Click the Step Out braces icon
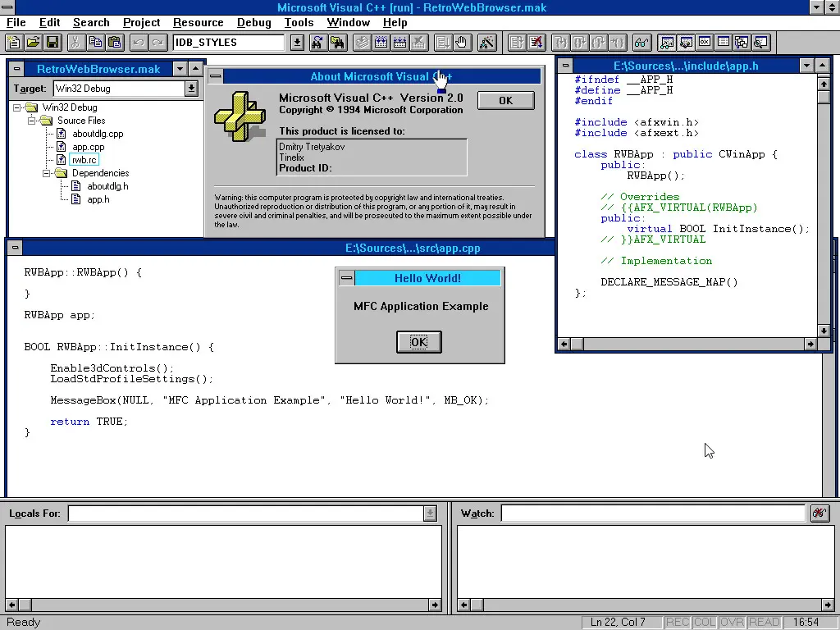 (x=598, y=43)
